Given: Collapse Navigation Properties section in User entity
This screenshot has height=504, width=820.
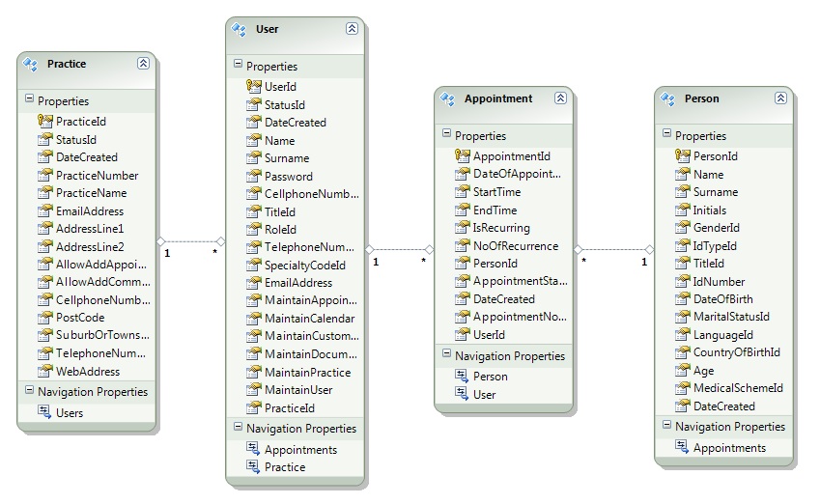Looking at the screenshot, I should pyautogui.click(x=238, y=427).
